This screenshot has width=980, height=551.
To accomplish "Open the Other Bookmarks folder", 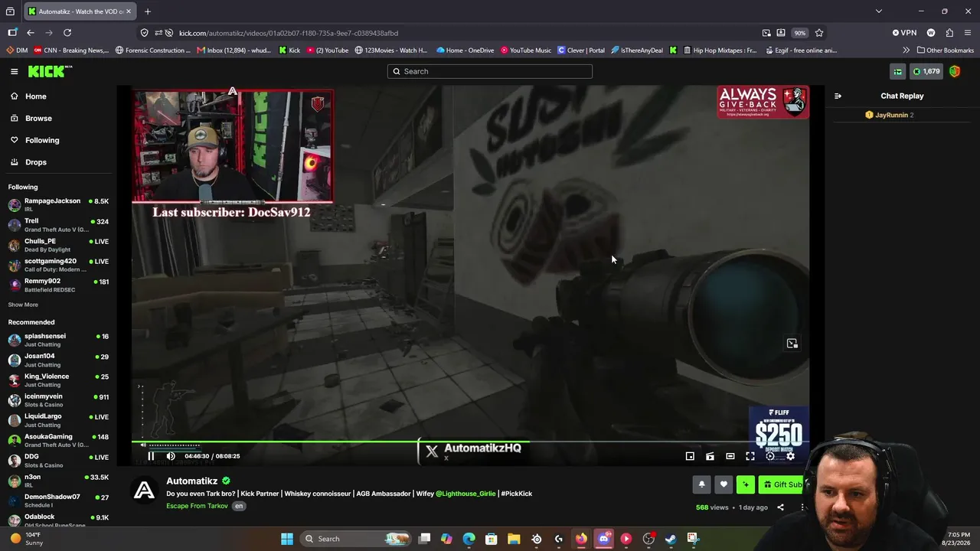I will coord(946,51).
